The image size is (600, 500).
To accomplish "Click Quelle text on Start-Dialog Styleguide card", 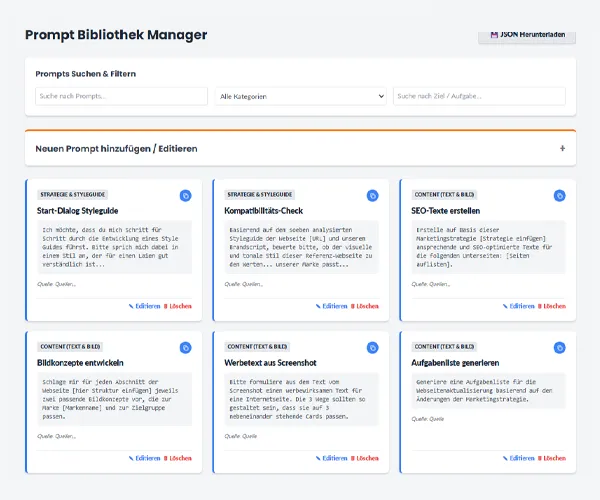I will (x=57, y=284).
